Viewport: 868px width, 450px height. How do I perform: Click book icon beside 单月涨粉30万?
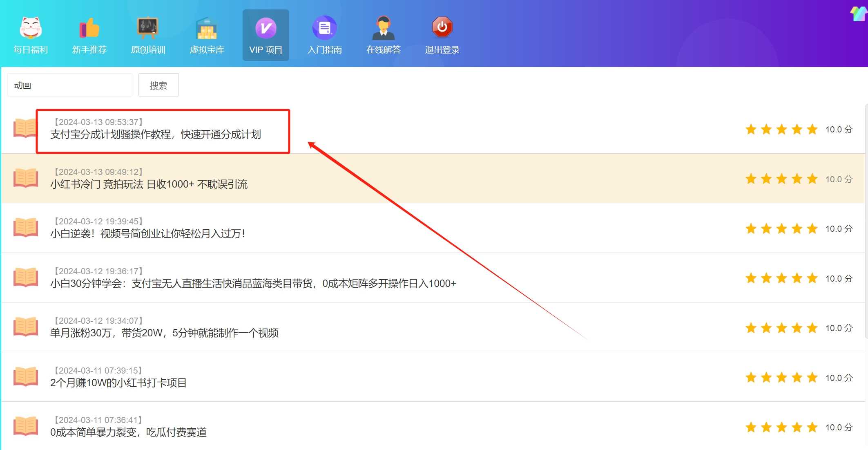point(26,327)
